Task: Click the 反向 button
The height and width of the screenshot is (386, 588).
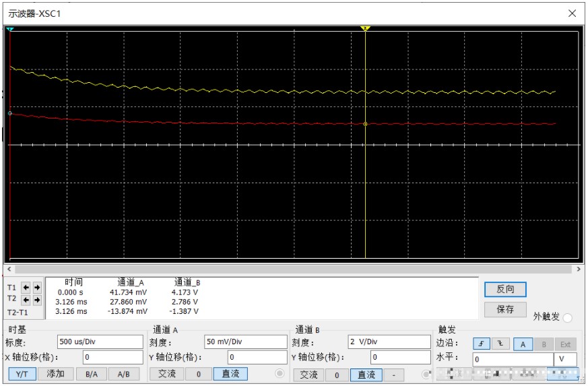Action: click(505, 289)
